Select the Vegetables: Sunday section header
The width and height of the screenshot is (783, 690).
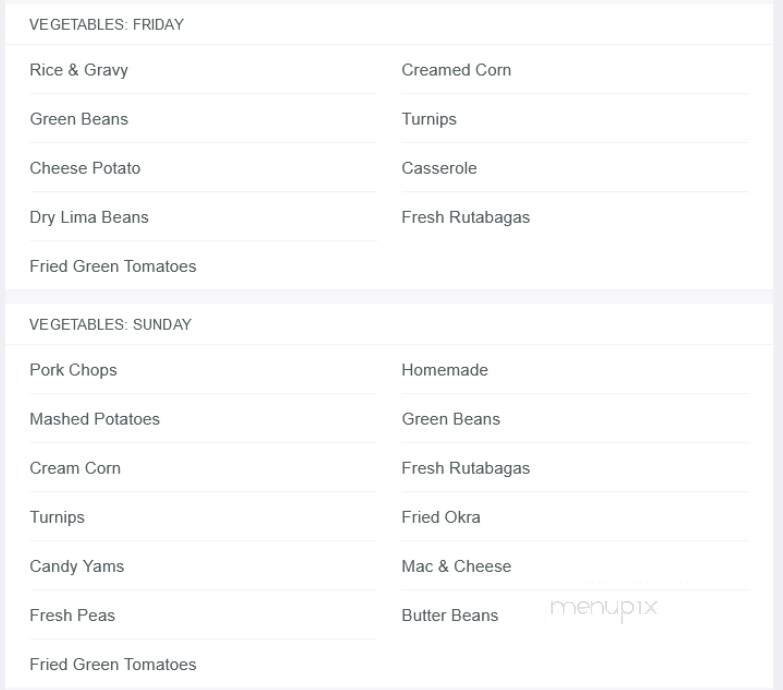(110, 325)
